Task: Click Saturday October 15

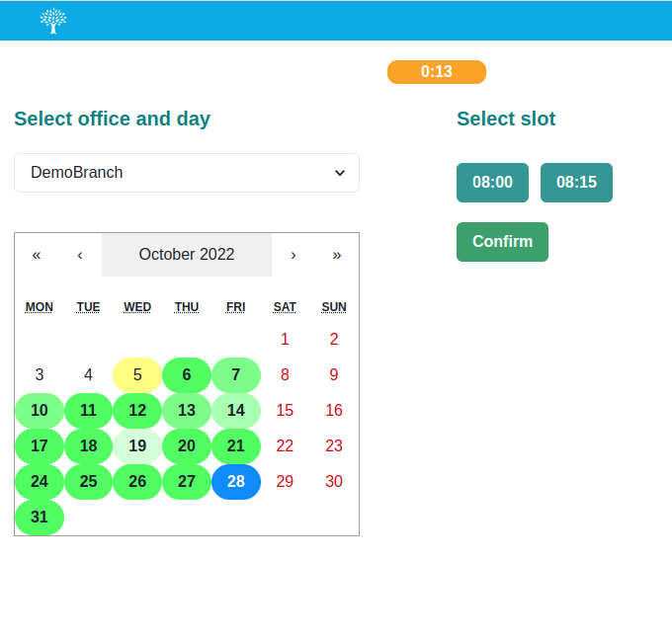Action: 285,410
